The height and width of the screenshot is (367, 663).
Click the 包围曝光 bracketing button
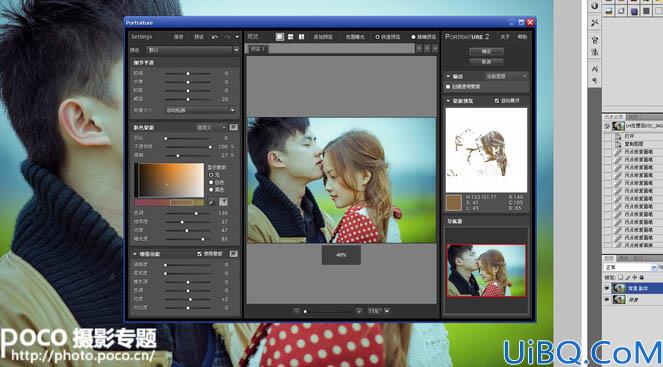(x=355, y=37)
